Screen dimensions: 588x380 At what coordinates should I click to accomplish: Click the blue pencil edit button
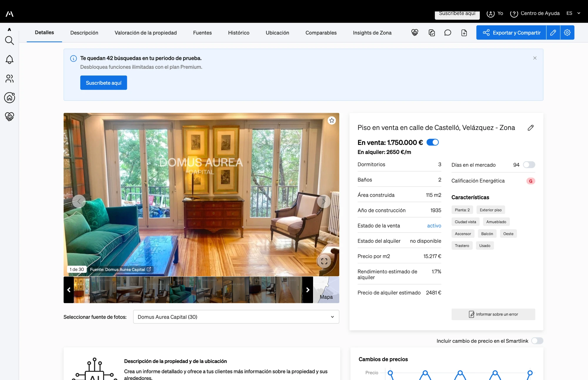[553, 33]
